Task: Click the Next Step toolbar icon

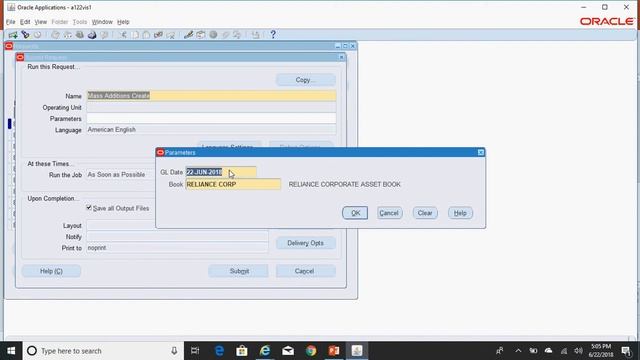Action: [68, 35]
